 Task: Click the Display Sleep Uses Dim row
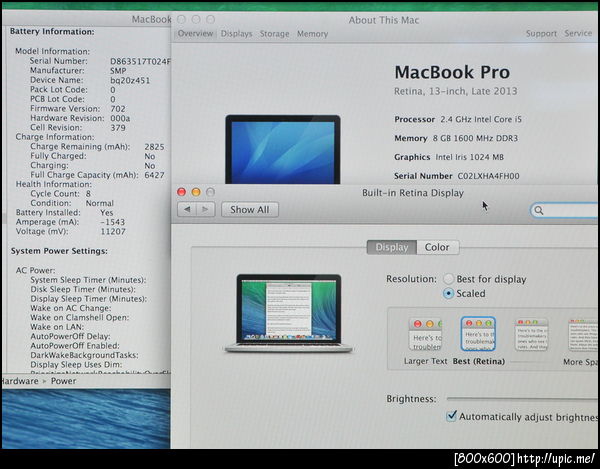(76, 365)
